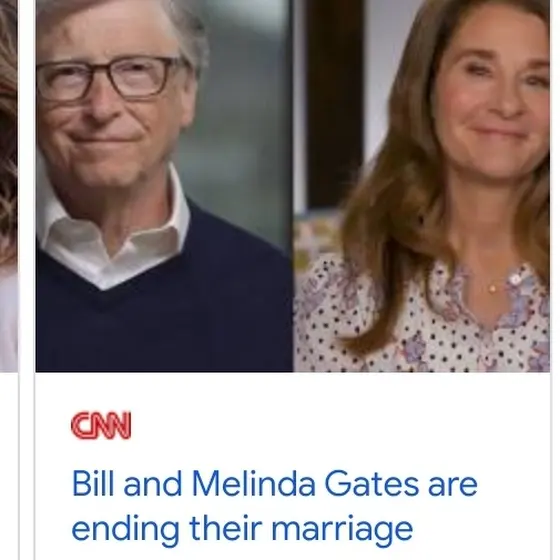Viewport: 560px width, 560px height.
Task: Select the partially visible news card on left
Action: click(x=9, y=186)
